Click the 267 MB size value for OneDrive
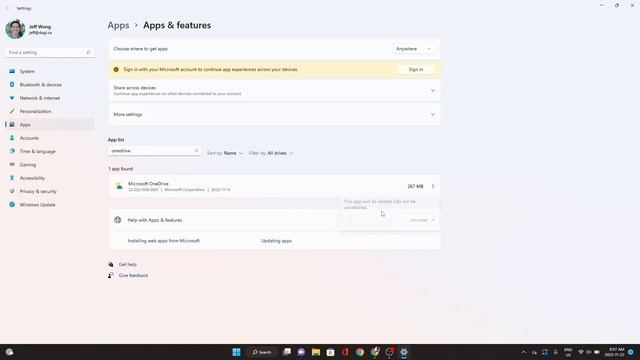The image size is (640, 360). (415, 186)
